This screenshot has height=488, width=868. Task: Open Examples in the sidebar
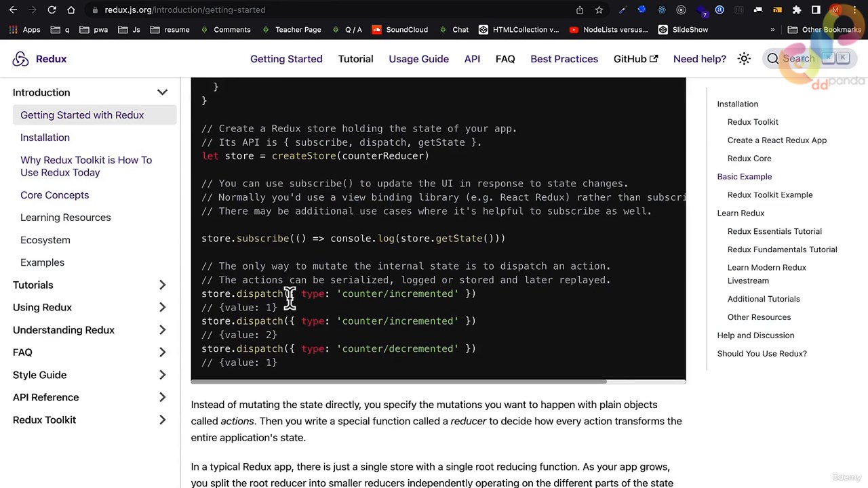coord(42,262)
